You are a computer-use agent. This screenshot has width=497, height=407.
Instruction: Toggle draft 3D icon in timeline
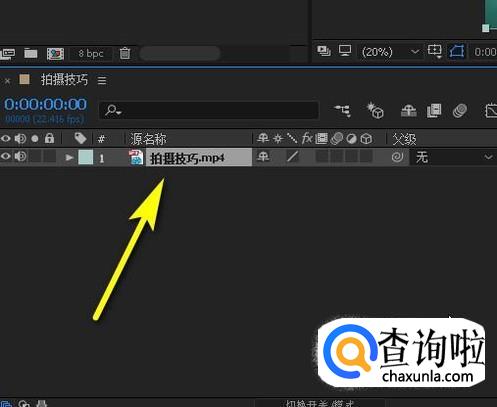[x=375, y=110]
